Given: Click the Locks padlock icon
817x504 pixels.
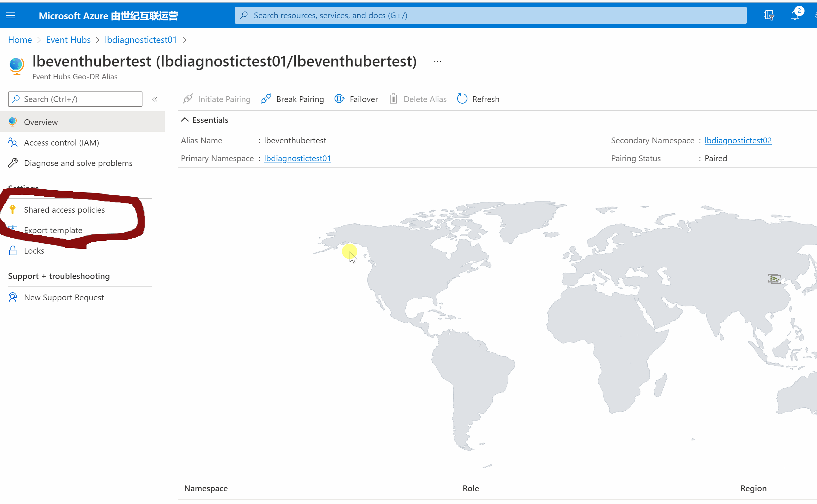Looking at the screenshot, I should click(x=13, y=251).
